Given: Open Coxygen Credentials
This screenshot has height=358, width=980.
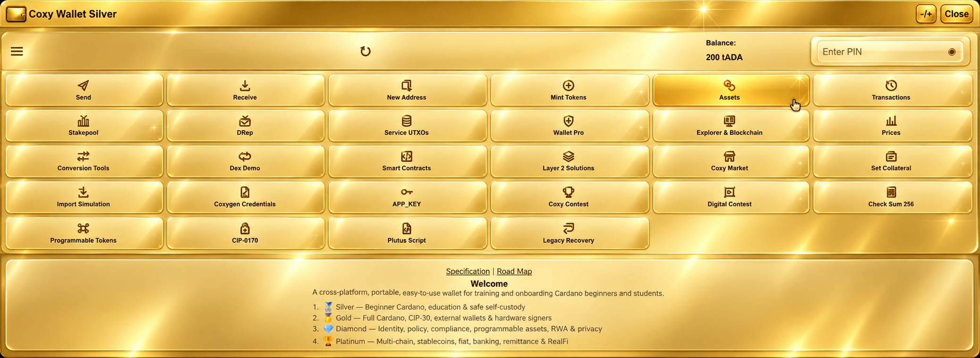Looking at the screenshot, I should (246, 197).
